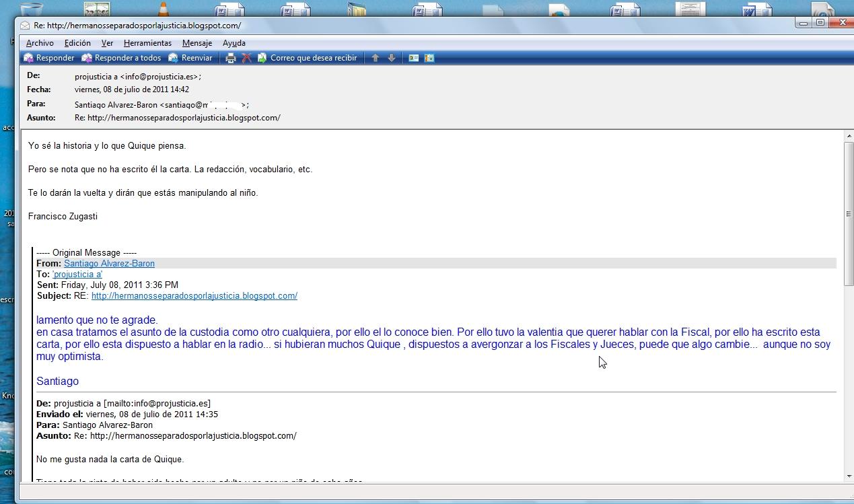Delete the message with red X icon
Image resolution: width=854 pixels, height=504 pixels.
pyautogui.click(x=246, y=58)
